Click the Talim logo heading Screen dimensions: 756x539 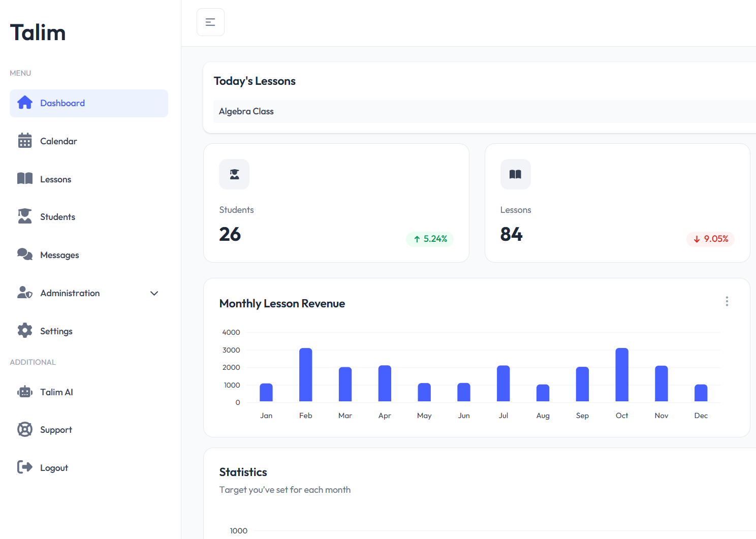[38, 32]
